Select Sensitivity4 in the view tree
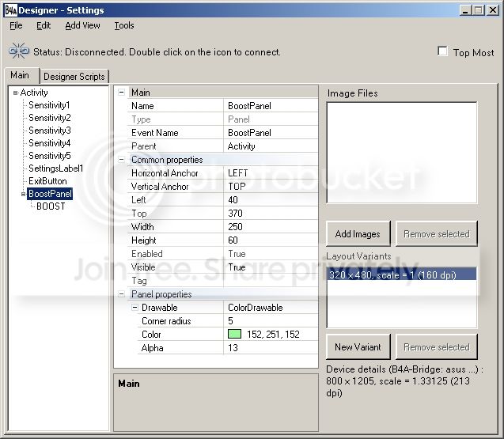This screenshot has width=504, height=439. [x=50, y=142]
